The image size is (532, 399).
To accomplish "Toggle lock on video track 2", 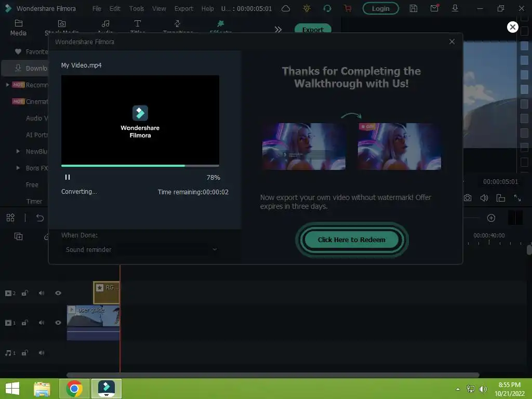I will 25,293.
